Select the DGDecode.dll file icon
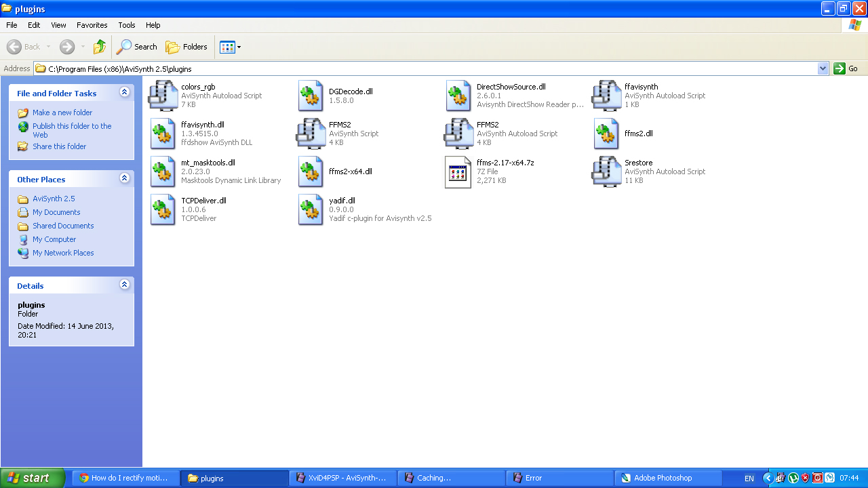Image resolution: width=868 pixels, height=488 pixels. point(311,96)
